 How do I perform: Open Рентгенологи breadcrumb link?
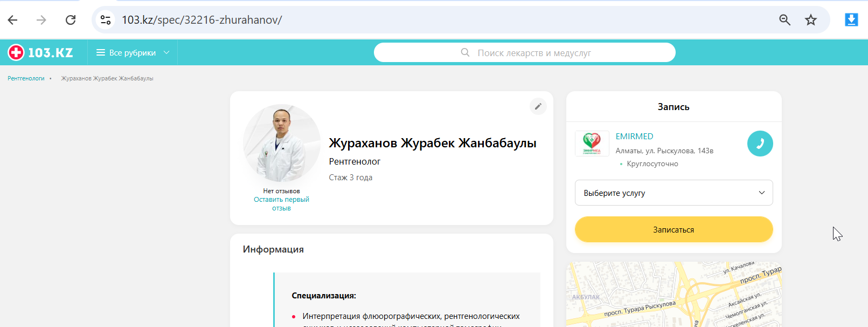[26, 78]
